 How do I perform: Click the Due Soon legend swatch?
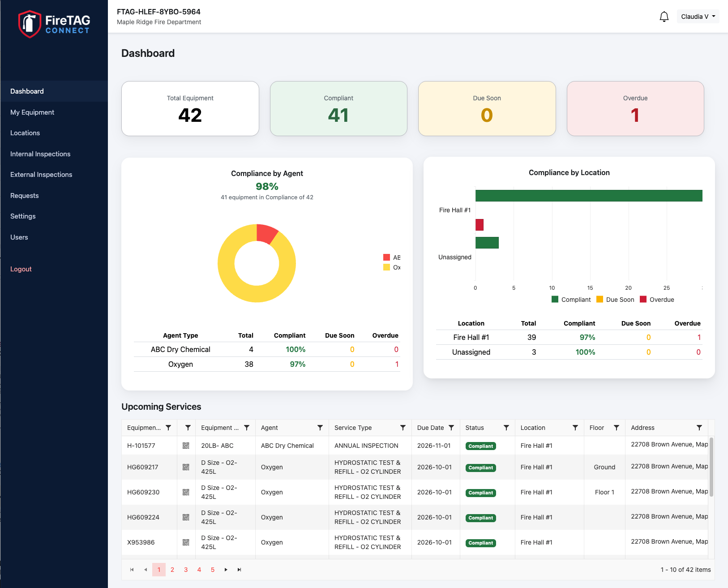[x=600, y=300]
